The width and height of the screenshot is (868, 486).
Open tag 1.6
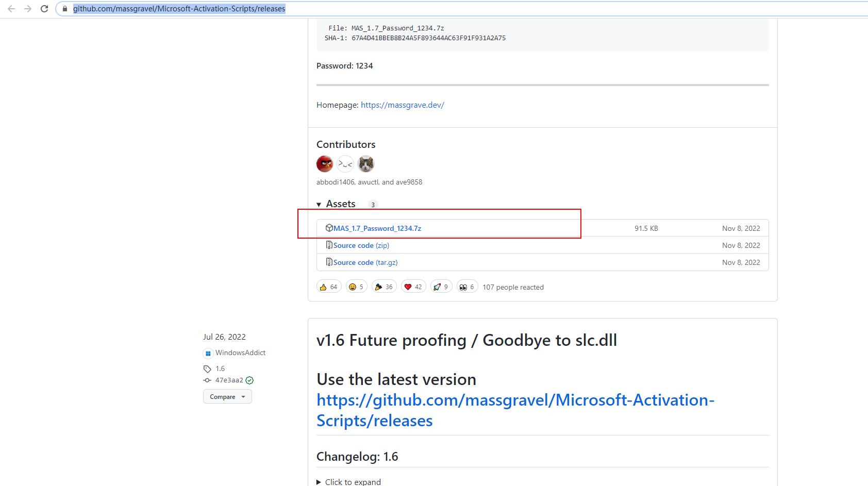pos(220,368)
